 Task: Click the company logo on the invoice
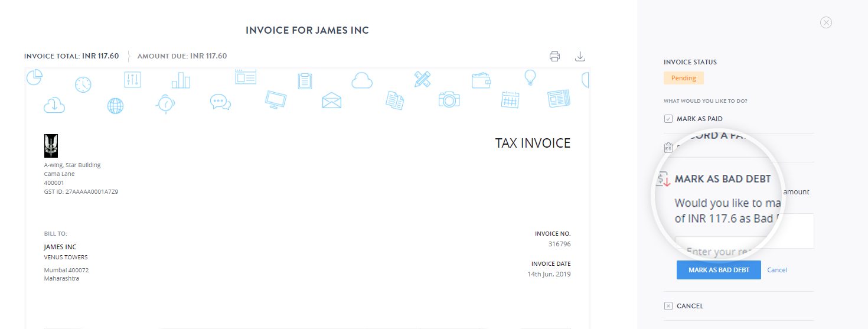pyautogui.click(x=51, y=145)
